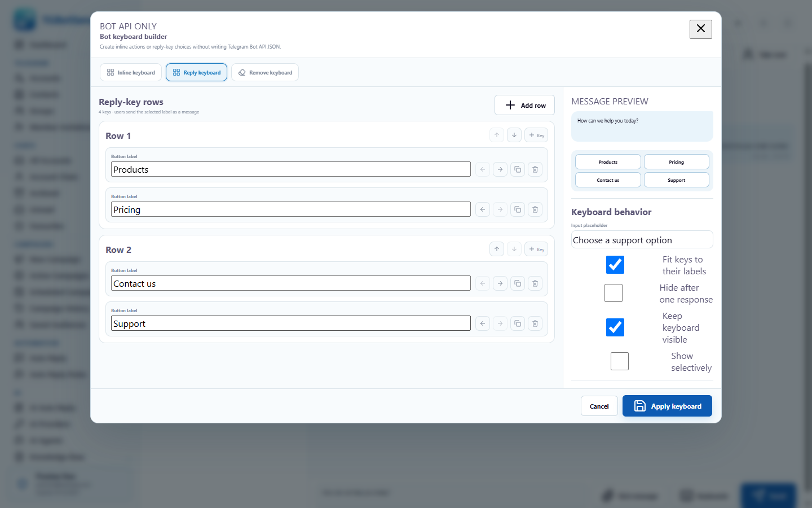Click Contact us key in preview

[x=608, y=180]
